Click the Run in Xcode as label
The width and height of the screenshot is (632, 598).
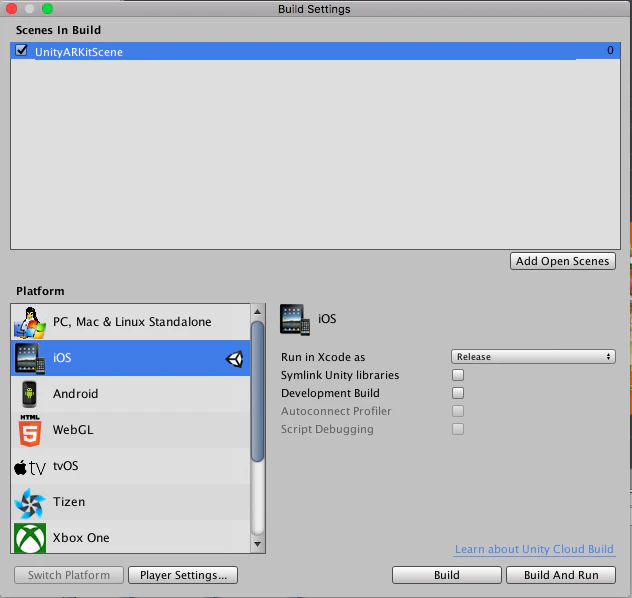click(x=323, y=357)
